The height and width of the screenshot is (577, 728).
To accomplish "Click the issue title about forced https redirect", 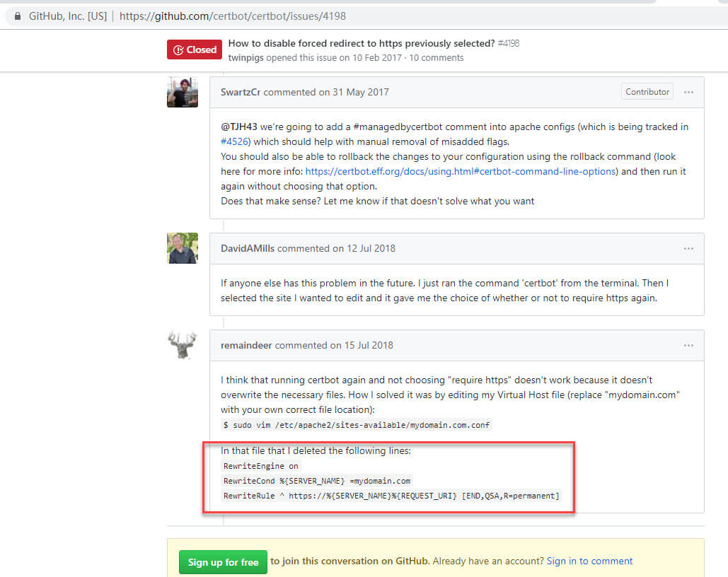I will (362, 43).
